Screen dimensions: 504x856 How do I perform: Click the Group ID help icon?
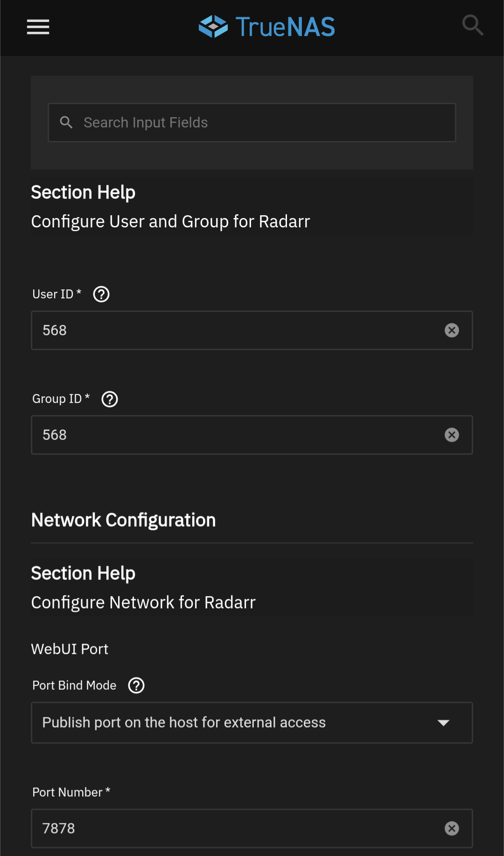110,399
